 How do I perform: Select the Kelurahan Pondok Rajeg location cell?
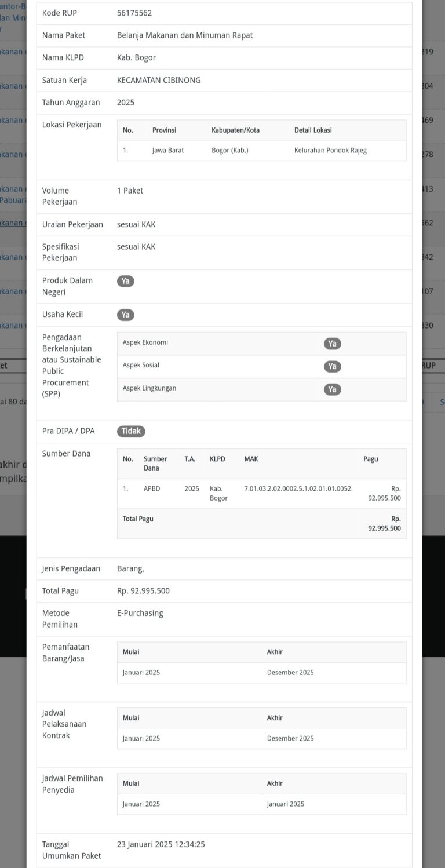(x=330, y=151)
